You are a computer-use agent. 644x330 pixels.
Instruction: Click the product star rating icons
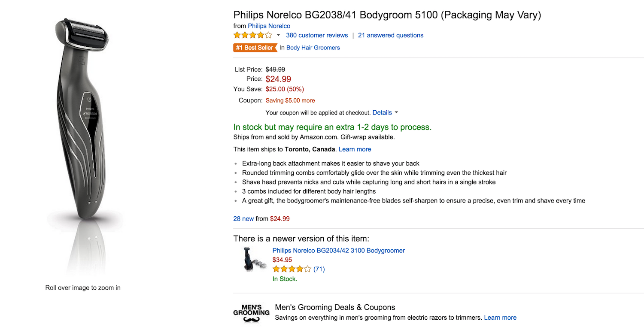[252, 35]
